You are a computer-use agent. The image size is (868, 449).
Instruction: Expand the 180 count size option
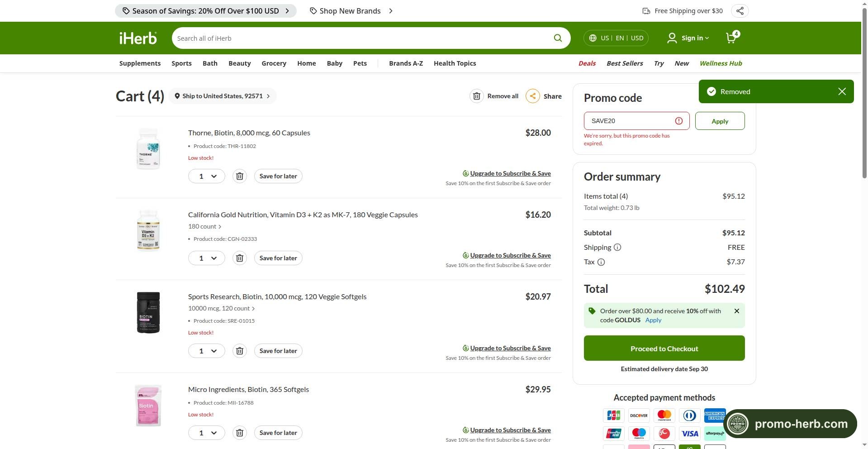click(x=205, y=226)
